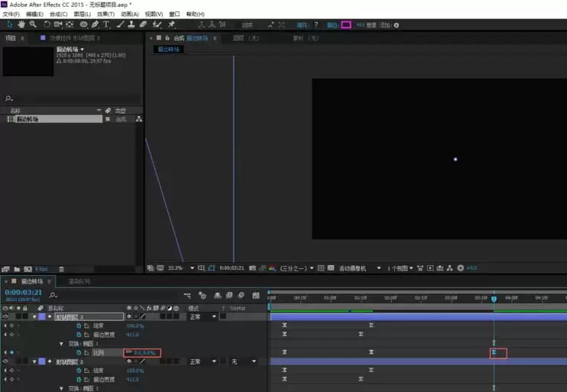Toggle visibility eye of second shape layer
This screenshot has width=567, height=392.
click(x=5, y=361)
